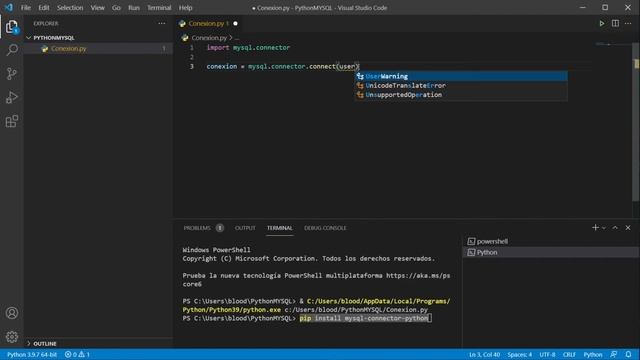Viewport: 640px width, 360px height.
Task: Open the Source Control view
Action: click(x=12, y=73)
